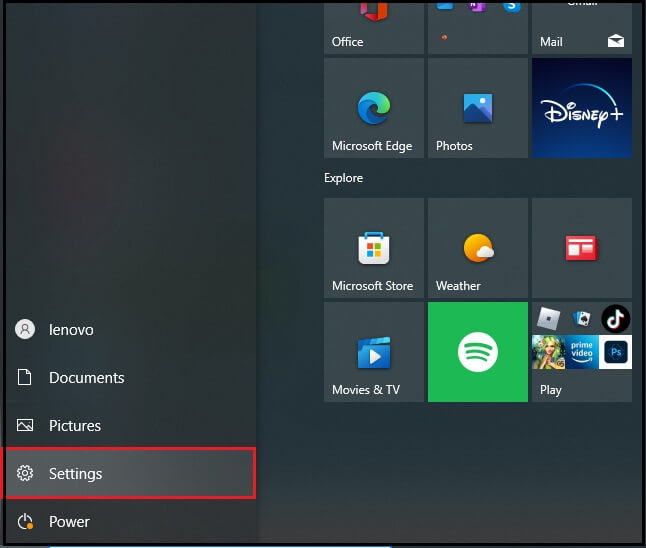Open the red News tile
646x548 pixels.
[x=582, y=248]
